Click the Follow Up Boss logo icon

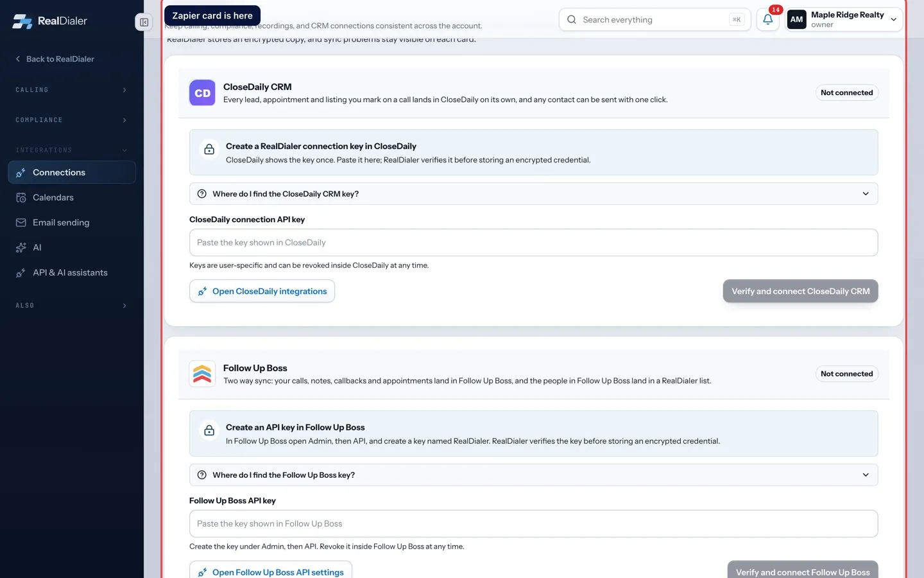(202, 374)
